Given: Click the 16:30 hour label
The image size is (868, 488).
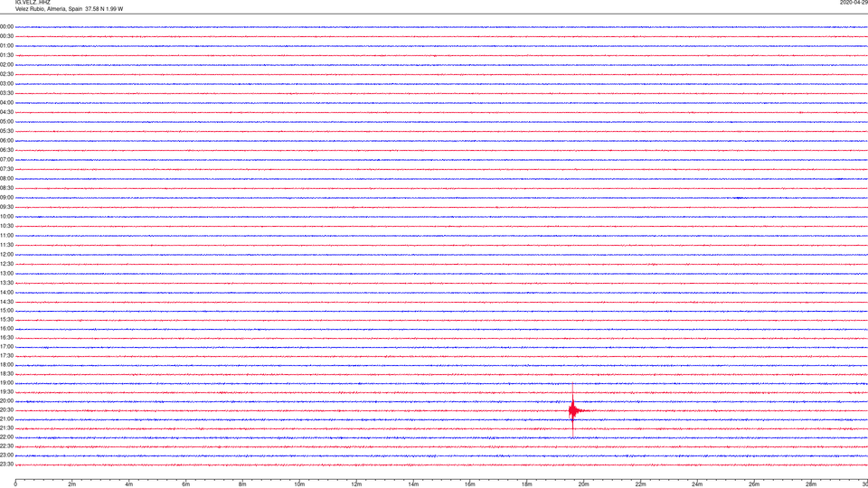Looking at the screenshot, I should click(6, 337).
